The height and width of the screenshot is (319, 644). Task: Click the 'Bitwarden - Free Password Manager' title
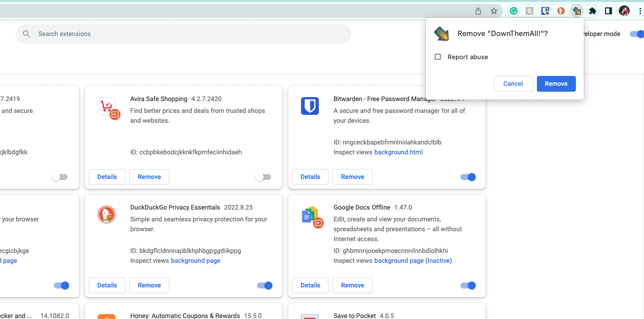tap(385, 99)
